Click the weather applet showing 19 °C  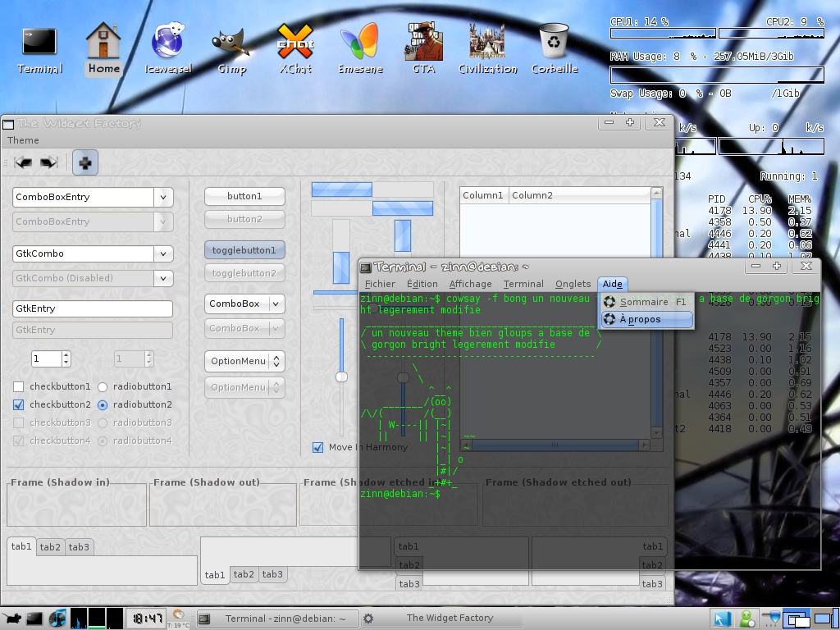pyautogui.click(x=178, y=619)
